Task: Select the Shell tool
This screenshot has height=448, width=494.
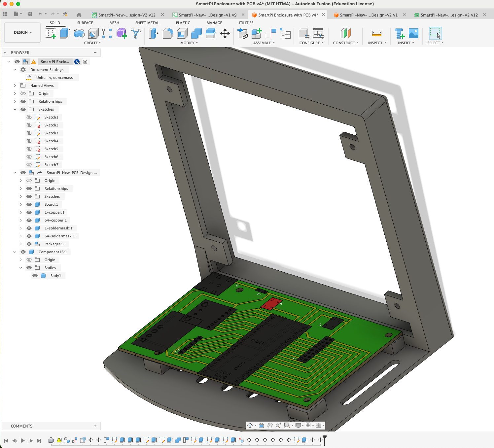Action: 182,33
